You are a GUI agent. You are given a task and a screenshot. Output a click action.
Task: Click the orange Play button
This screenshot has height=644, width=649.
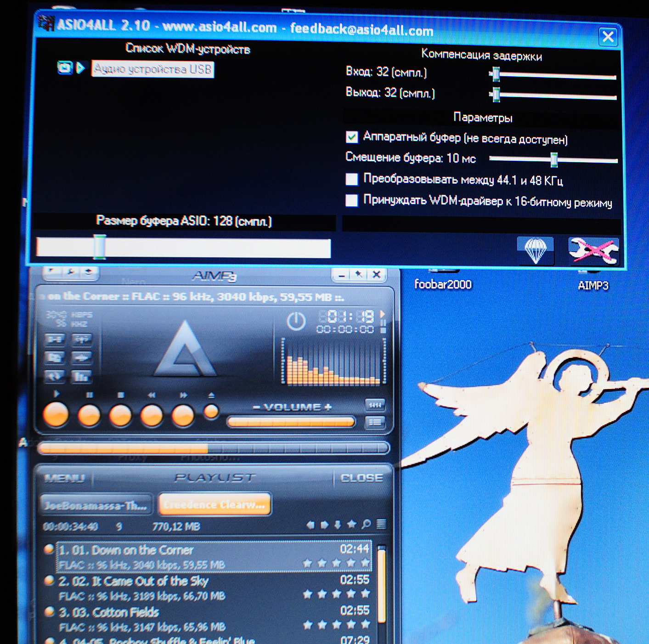tap(56, 414)
